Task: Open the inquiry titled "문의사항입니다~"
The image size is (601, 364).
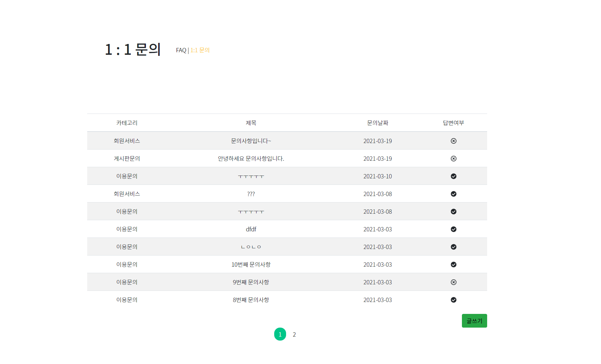Action: (251, 141)
